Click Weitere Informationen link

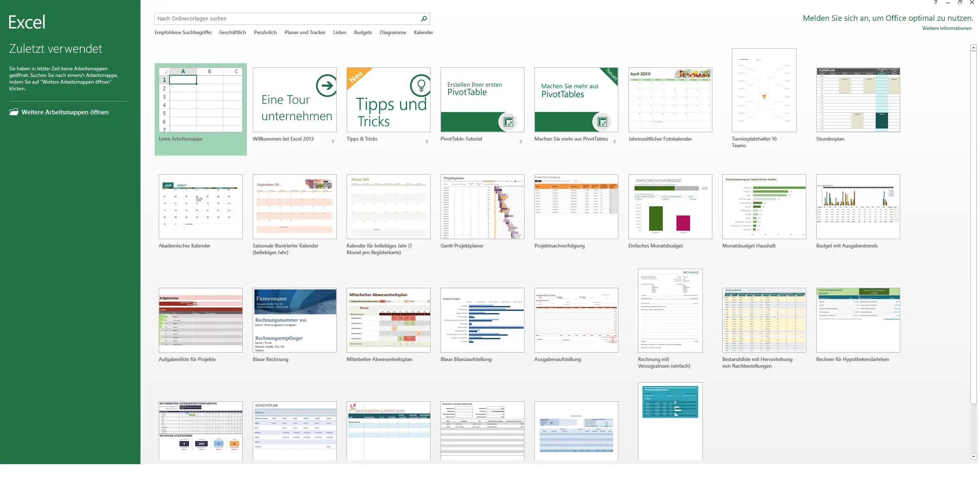[x=946, y=28]
